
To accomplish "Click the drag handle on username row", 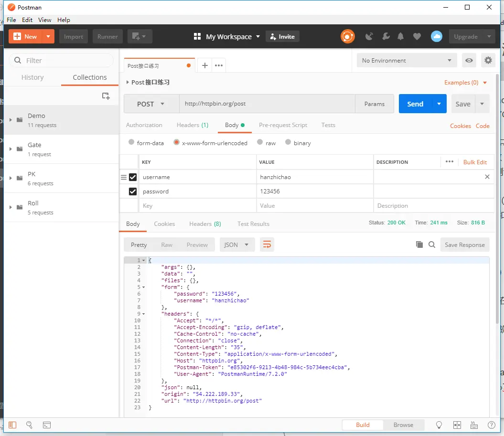I will (x=123, y=177).
